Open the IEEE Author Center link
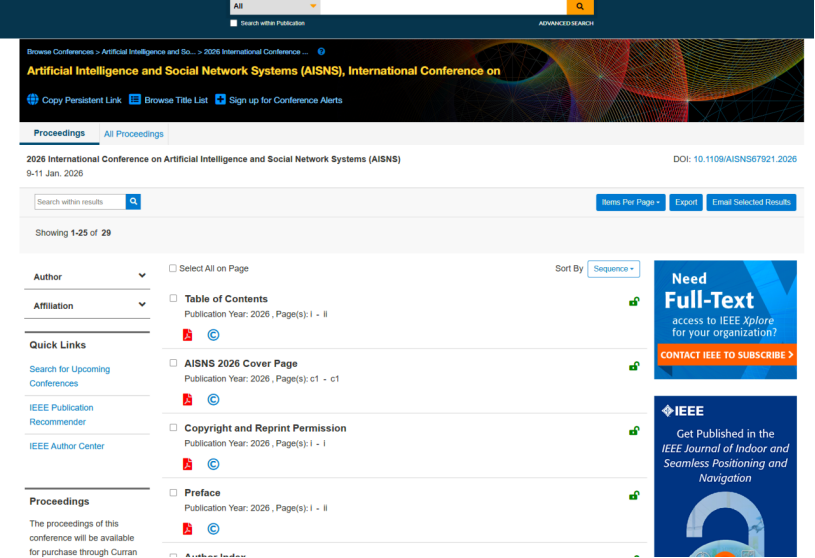The width and height of the screenshot is (815, 558). tap(67, 446)
